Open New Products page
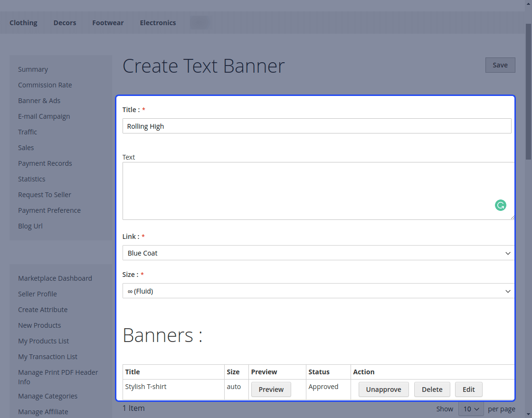Screen dimensions: 532x418 coord(39,325)
